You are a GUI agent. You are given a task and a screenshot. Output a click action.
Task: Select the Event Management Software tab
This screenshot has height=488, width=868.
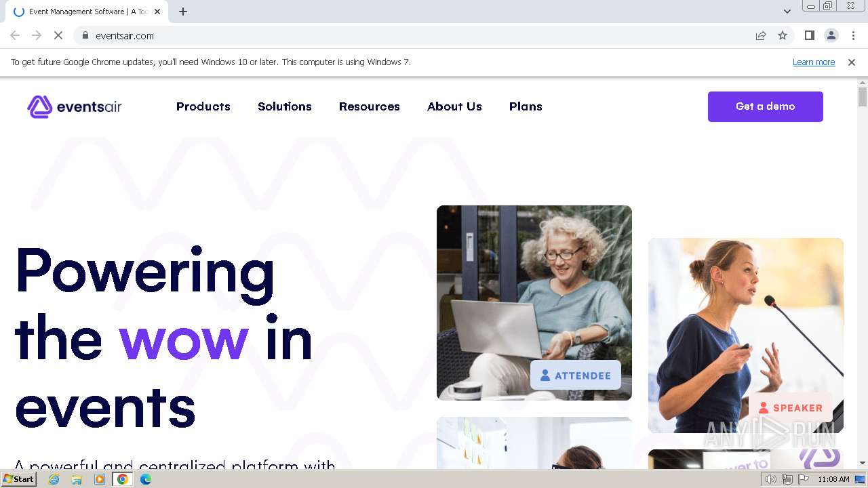(87, 12)
